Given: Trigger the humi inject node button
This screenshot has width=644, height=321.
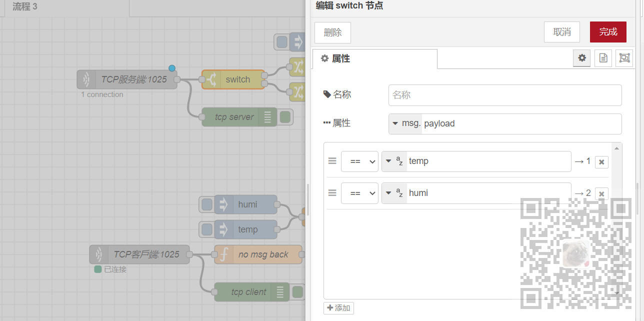Looking at the screenshot, I should point(206,204).
